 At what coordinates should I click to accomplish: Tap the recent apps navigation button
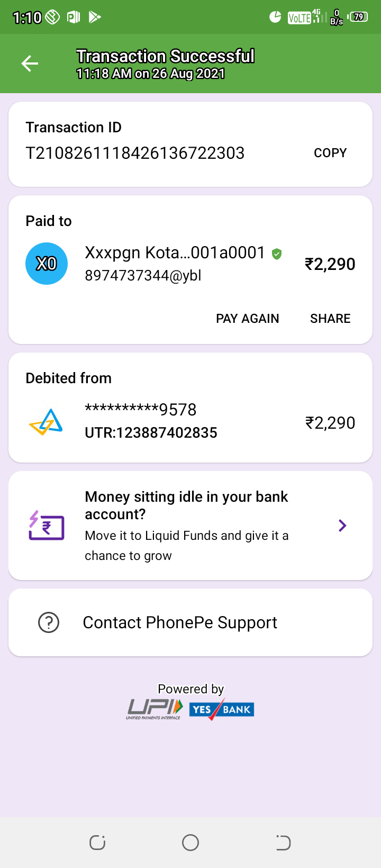point(97,843)
